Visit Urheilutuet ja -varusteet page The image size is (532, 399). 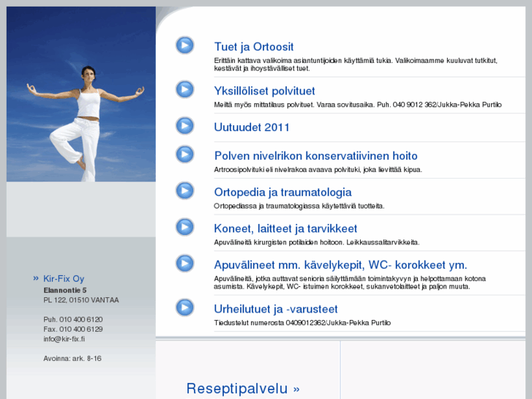275,309
